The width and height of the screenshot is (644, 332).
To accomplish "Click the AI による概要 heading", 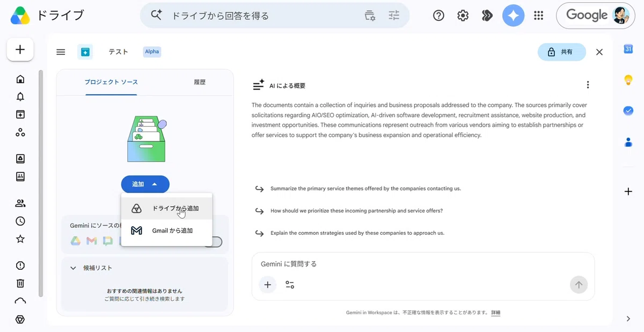I will coord(287,85).
